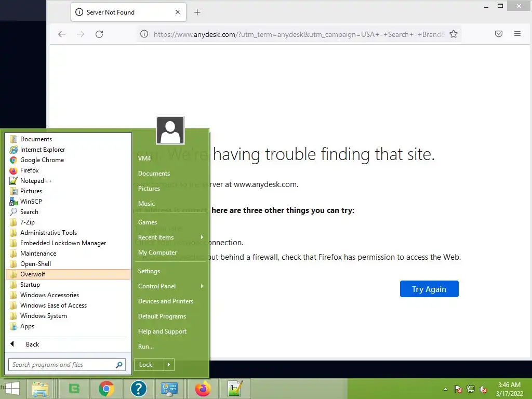The width and height of the screenshot is (532, 399).
Task: Open WinSCP from program list
Action: (x=68, y=202)
